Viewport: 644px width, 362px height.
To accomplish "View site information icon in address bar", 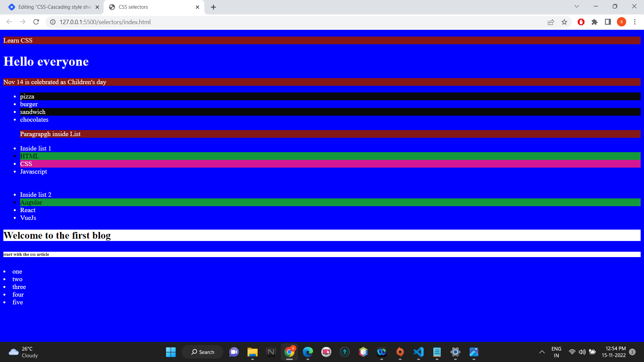I will 53,22.
